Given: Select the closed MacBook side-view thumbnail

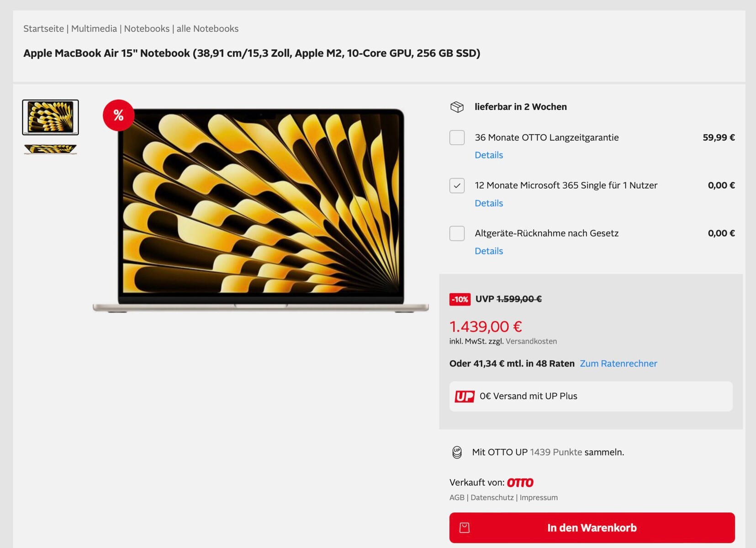Looking at the screenshot, I should [x=50, y=149].
